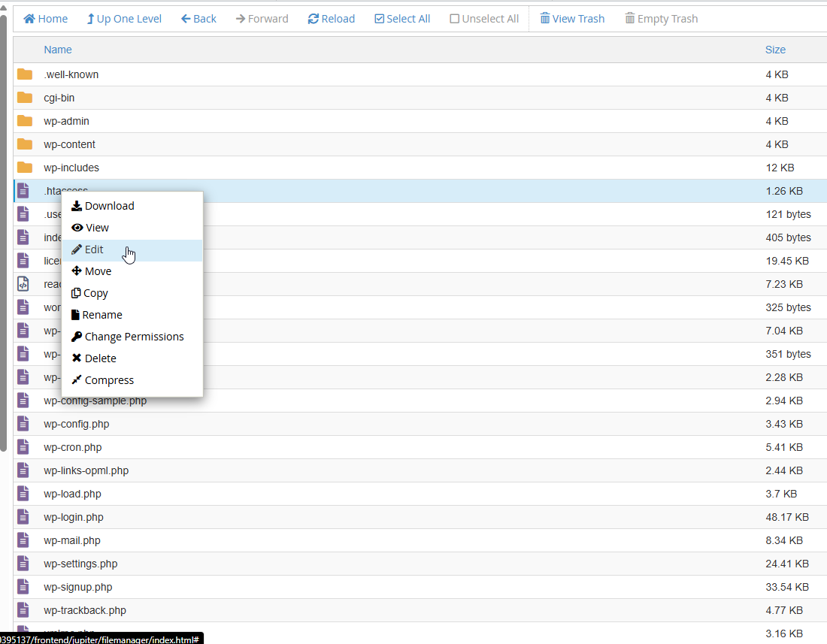Screen dimensions: 827x644
Task: Go Up One Level
Action: point(124,19)
